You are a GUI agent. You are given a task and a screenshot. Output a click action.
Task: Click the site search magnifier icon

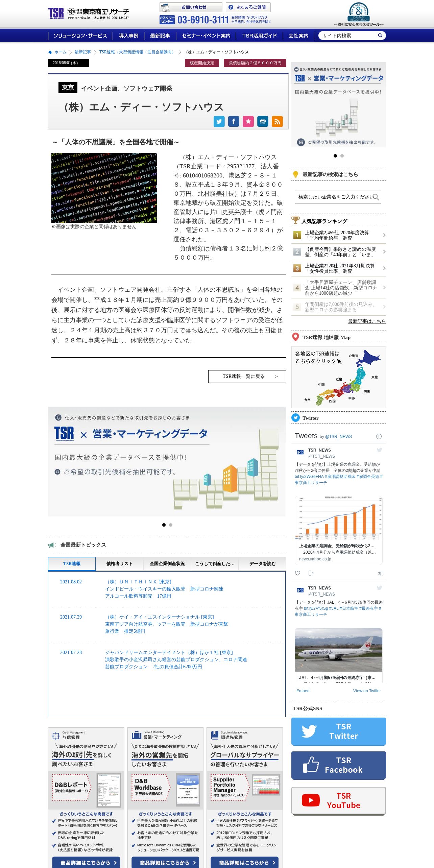[x=380, y=35]
